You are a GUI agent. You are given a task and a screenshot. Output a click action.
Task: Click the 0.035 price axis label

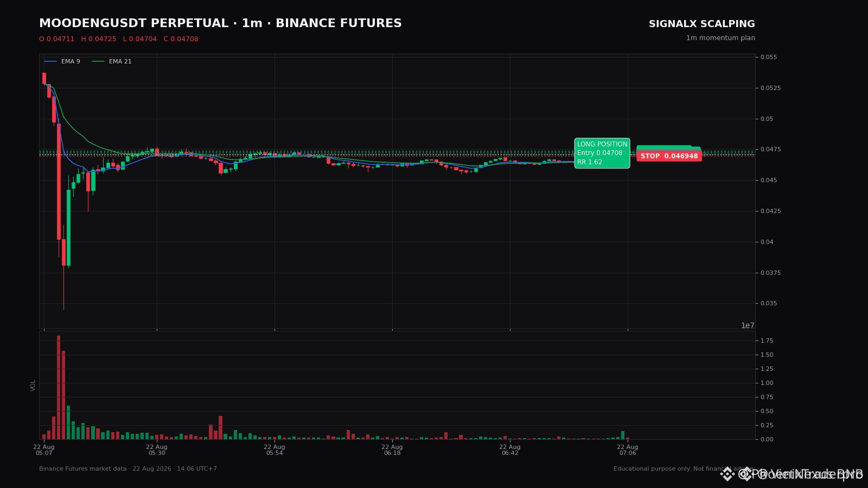coord(769,304)
